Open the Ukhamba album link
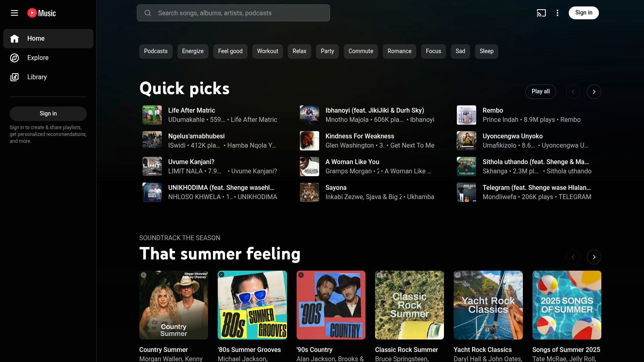 coord(420,197)
